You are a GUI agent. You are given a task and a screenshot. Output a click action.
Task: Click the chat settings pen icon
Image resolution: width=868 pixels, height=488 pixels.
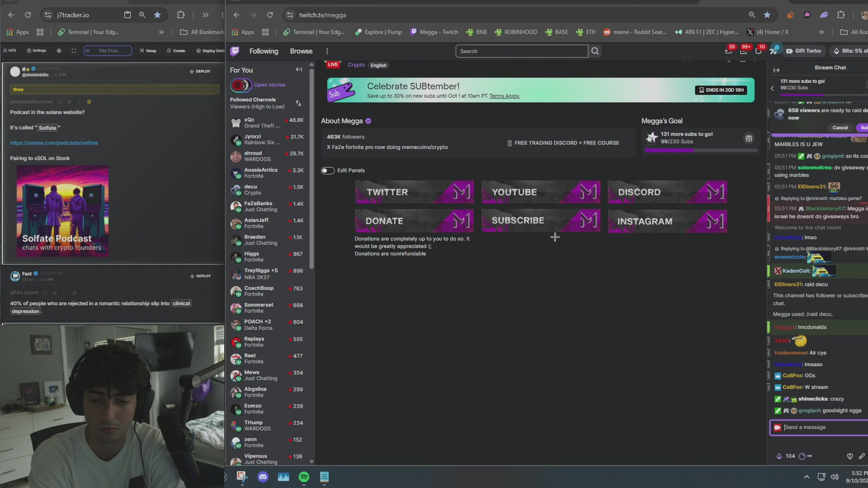click(x=862, y=456)
